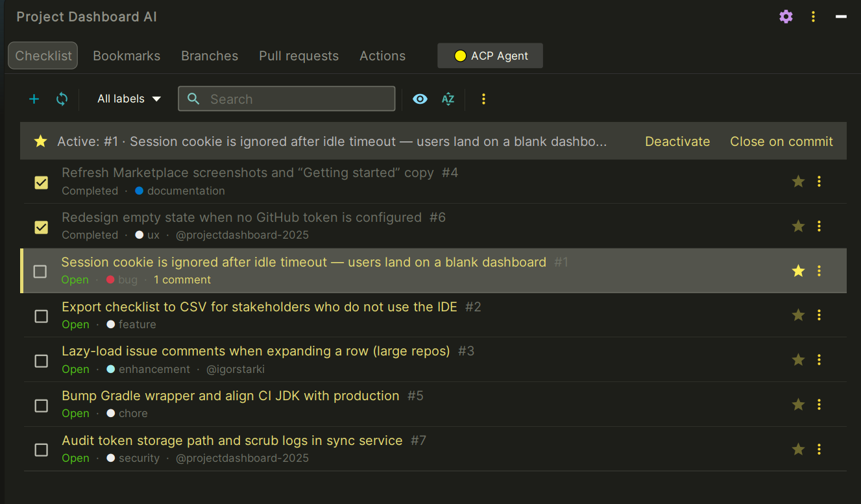Add a new checklist item with plus icon
Screen dimensions: 861x504
click(34, 99)
